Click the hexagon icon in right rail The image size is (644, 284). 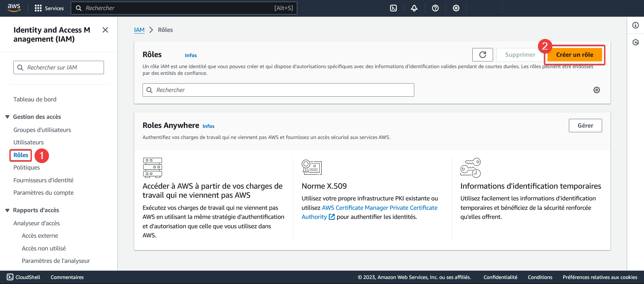636,42
